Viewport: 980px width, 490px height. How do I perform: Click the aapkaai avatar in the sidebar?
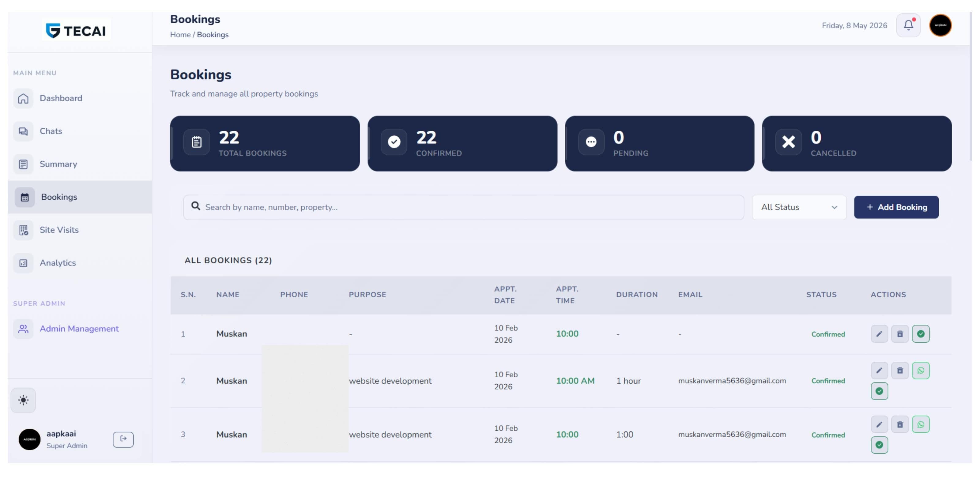30,439
